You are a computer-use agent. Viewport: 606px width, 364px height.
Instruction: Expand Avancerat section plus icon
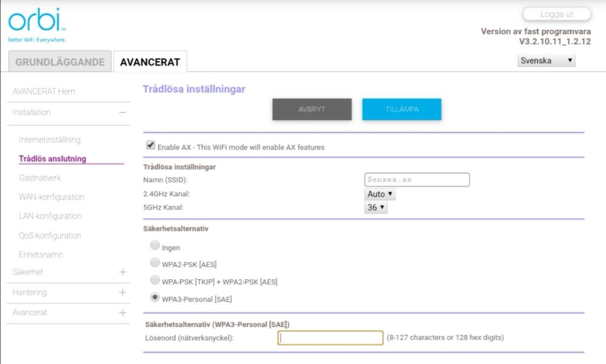click(122, 313)
